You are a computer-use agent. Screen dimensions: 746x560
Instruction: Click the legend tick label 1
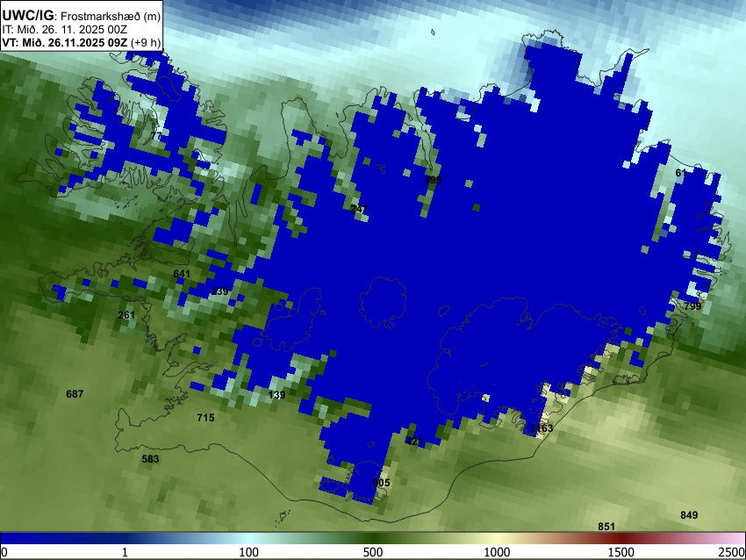pyautogui.click(x=125, y=552)
